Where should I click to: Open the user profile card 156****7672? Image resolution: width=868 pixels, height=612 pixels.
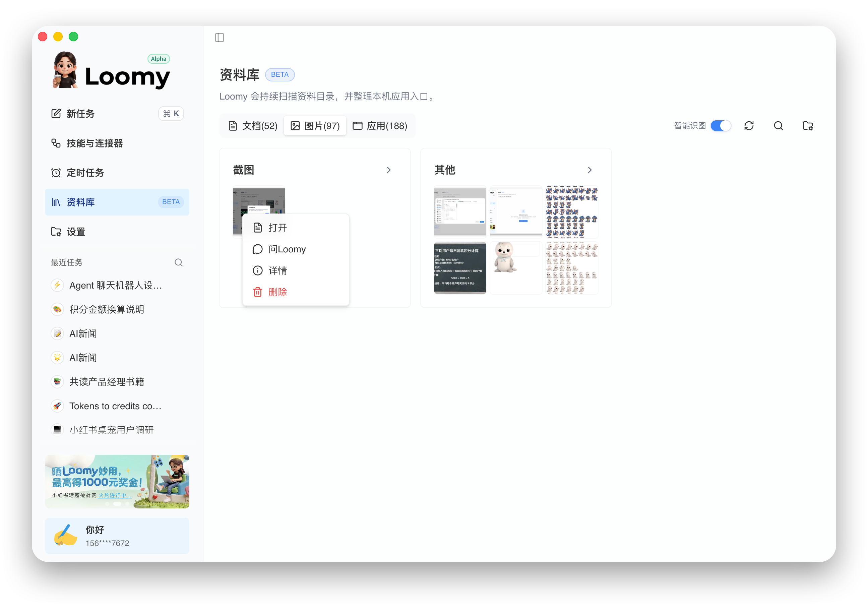[x=117, y=536]
